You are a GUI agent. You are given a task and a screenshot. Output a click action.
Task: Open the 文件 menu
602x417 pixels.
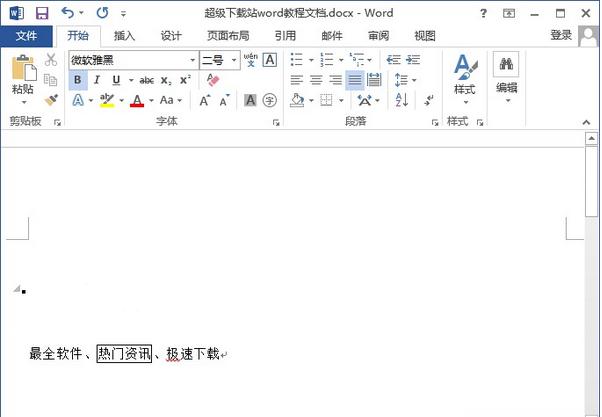tap(26, 36)
